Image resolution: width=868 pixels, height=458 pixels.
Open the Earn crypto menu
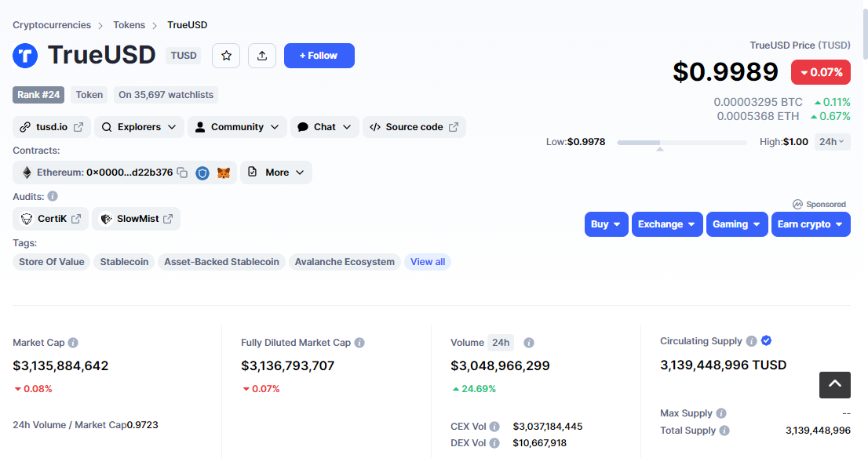(x=810, y=224)
